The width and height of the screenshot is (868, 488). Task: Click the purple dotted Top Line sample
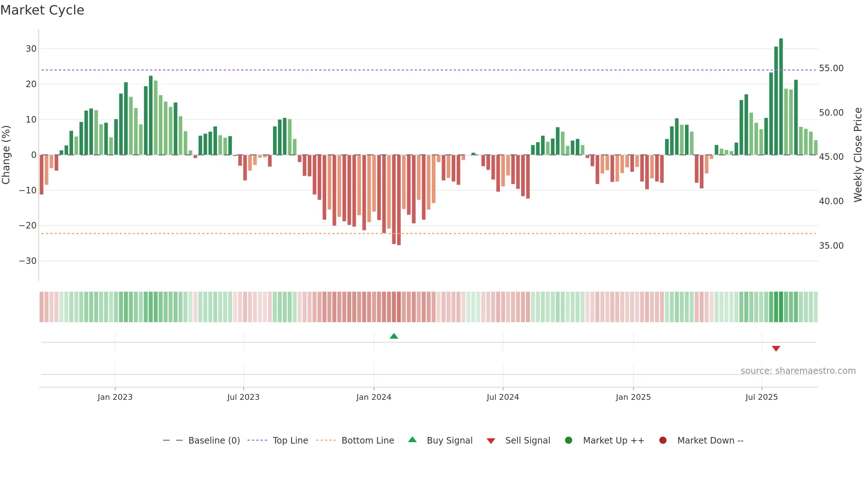click(257, 440)
